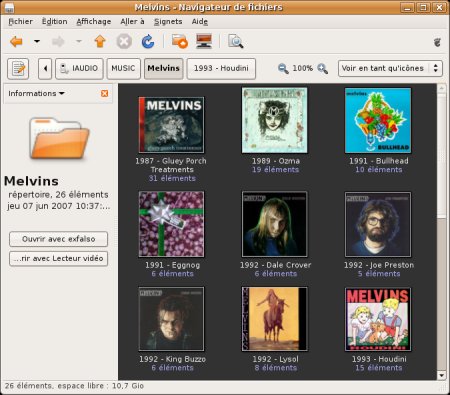Close the Informations side pane
The image size is (450, 395).
[104, 94]
